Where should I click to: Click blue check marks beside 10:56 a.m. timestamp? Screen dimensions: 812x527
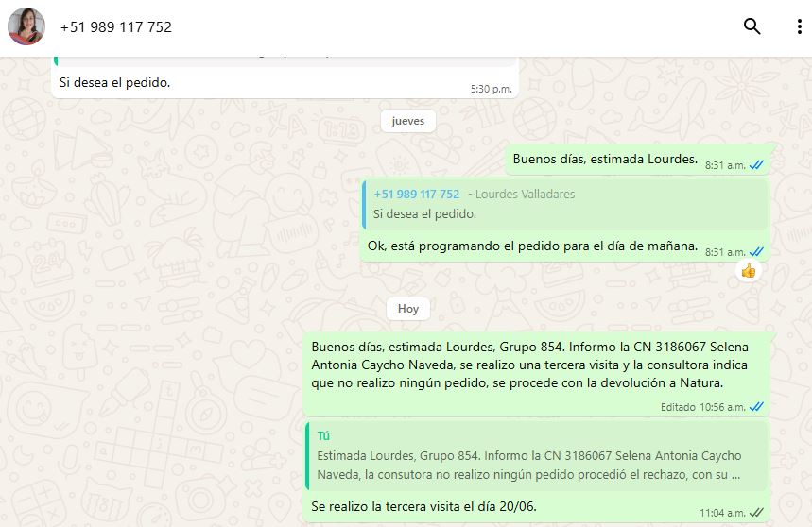pyautogui.click(x=756, y=407)
